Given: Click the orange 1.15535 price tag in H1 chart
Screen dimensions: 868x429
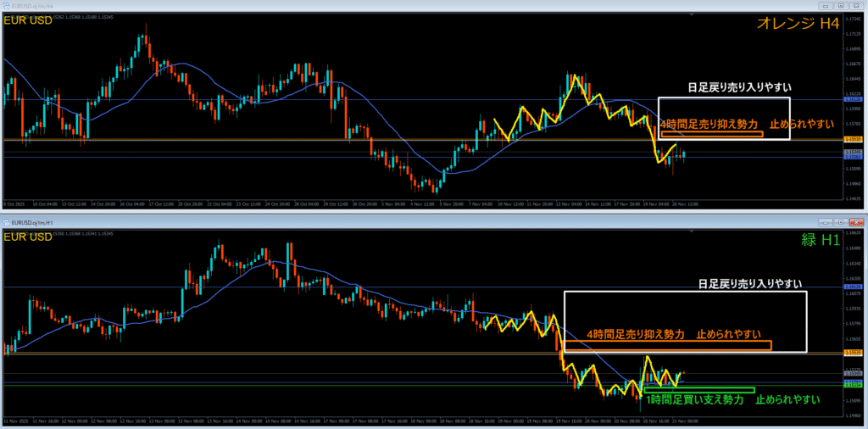Looking at the screenshot, I should (x=851, y=353).
